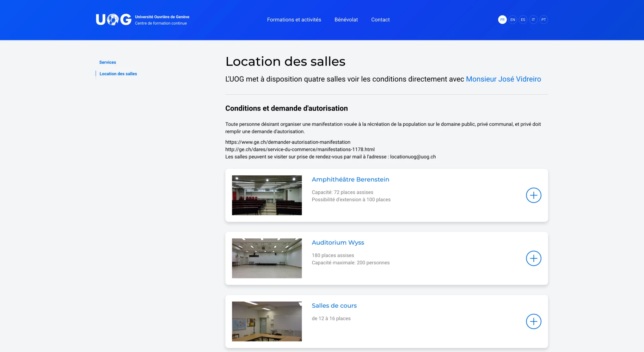Expand Salles de cours plus icon
This screenshot has height=352, width=644.
point(533,321)
